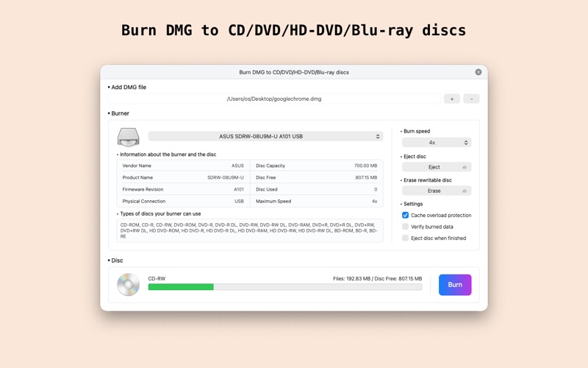Viewport: 588px width, 368px height.
Task: Click the Settings section label
Action: [412, 204]
